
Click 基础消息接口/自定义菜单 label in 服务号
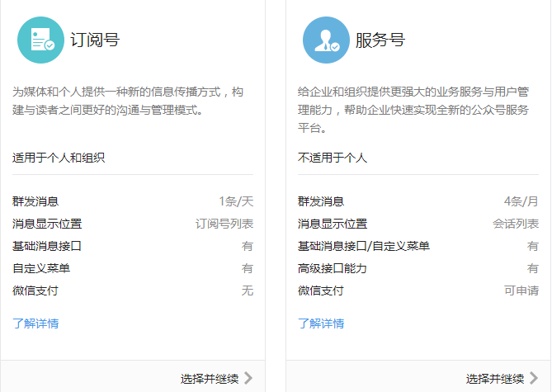coord(364,246)
